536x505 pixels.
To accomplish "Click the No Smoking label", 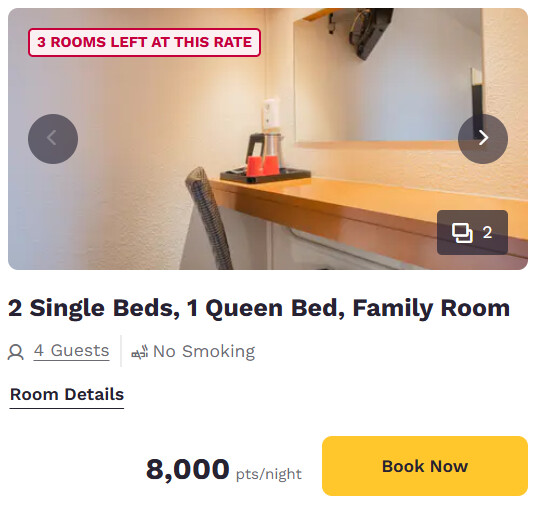I will click(x=204, y=351).
